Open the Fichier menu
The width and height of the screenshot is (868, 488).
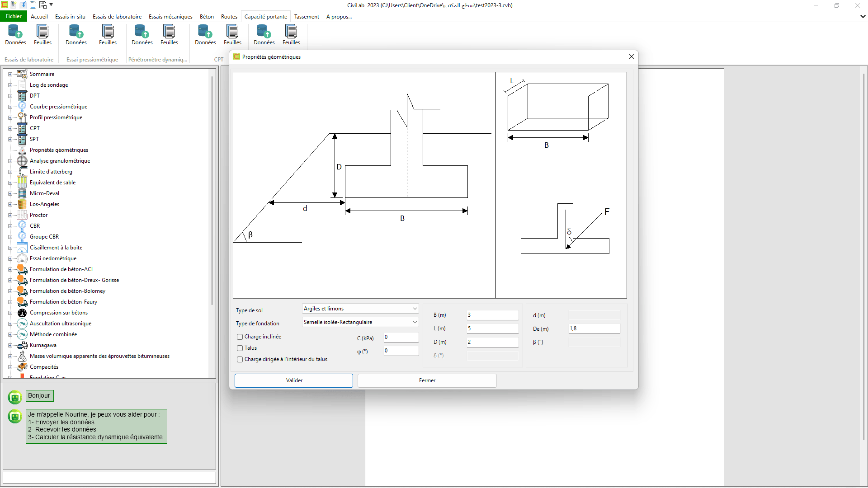pyautogui.click(x=14, y=16)
